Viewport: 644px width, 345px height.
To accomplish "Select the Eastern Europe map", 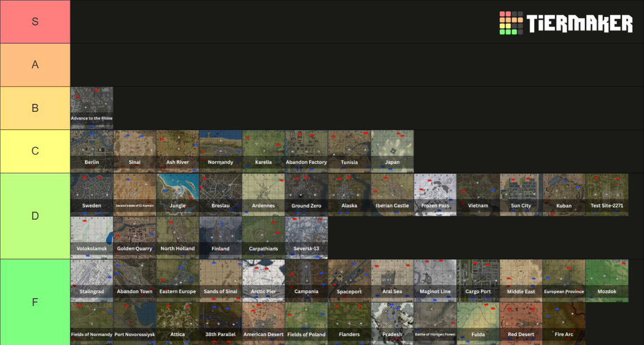I will (x=177, y=281).
